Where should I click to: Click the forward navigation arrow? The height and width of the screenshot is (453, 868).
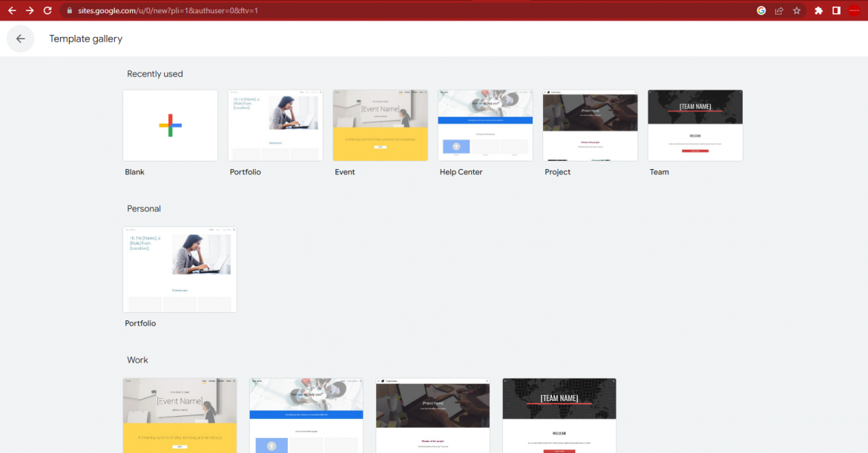click(x=30, y=10)
